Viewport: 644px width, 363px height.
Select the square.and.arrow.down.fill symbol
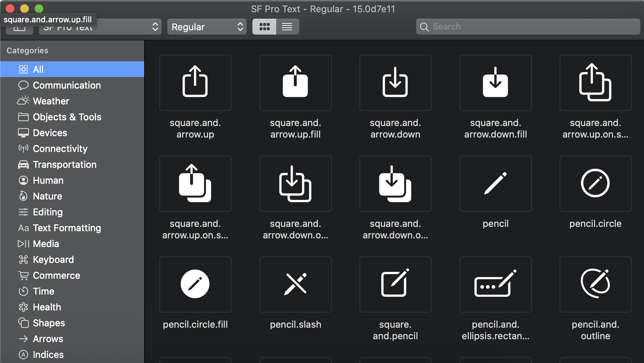click(495, 83)
